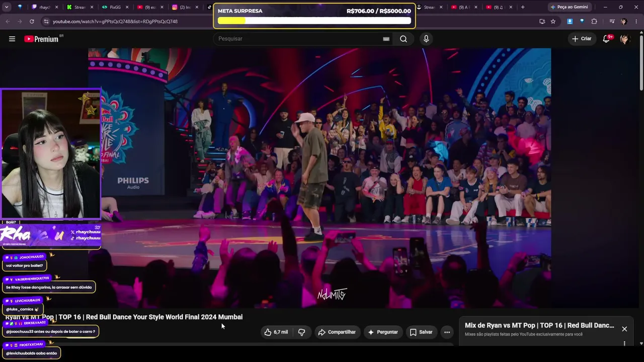Click the Mix de Ryan vs MT Pop title

(539, 325)
